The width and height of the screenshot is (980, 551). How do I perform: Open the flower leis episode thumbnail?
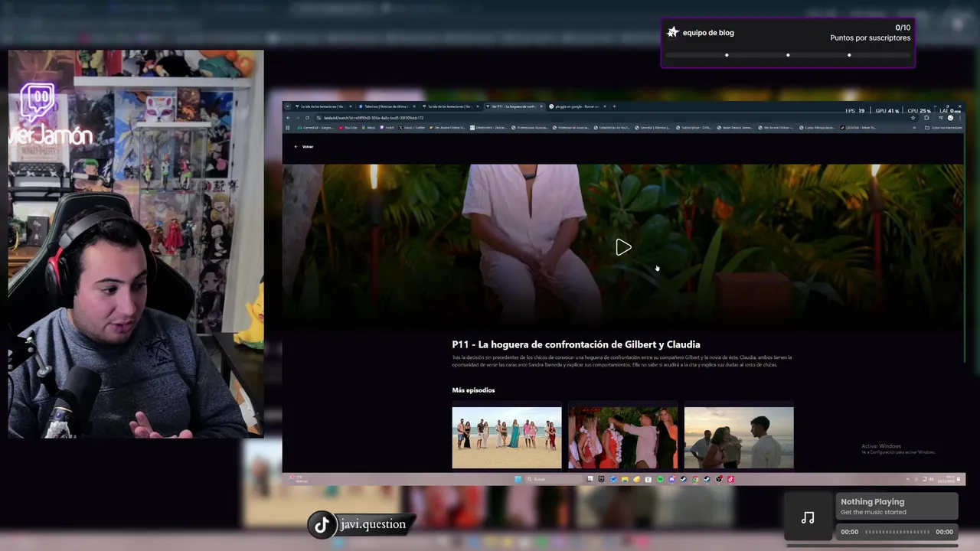click(x=622, y=437)
